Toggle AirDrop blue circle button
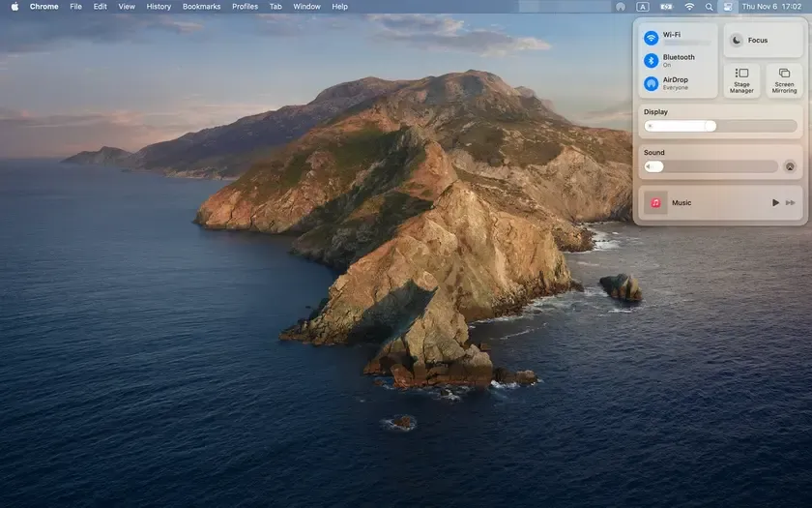The width and height of the screenshot is (812, 508). tap(651, 83)
